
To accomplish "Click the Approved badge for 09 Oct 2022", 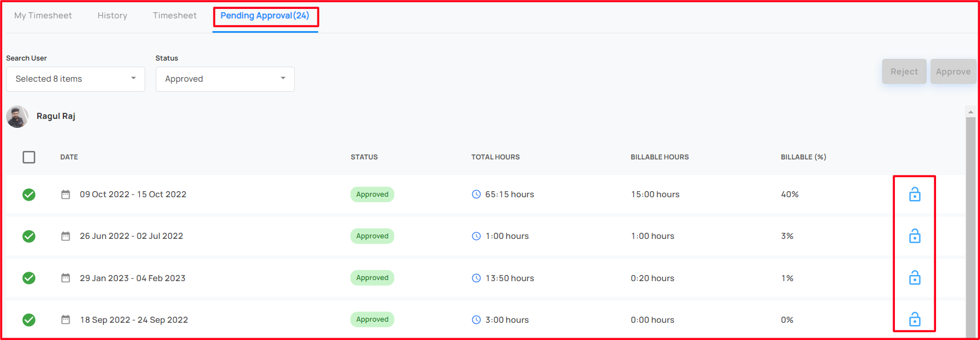I will click(372, 194).
